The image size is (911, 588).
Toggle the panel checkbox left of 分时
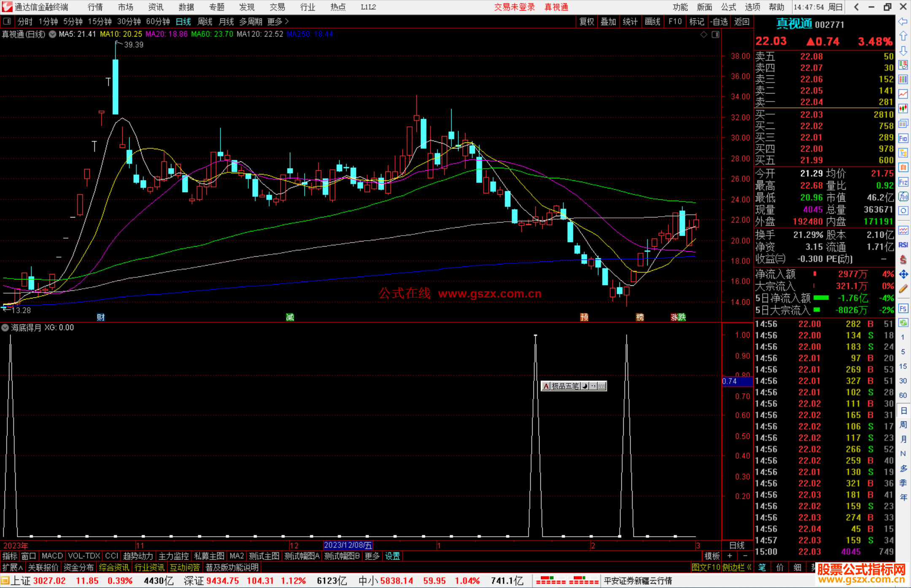click(7, 21)
